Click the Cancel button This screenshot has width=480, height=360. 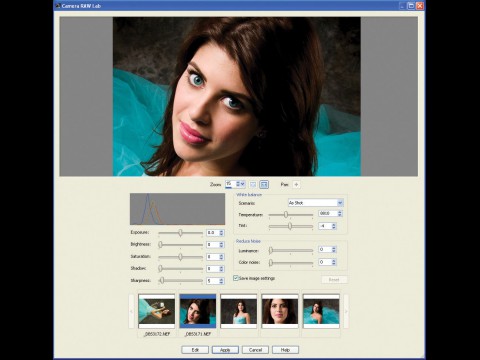pos(255,350)
